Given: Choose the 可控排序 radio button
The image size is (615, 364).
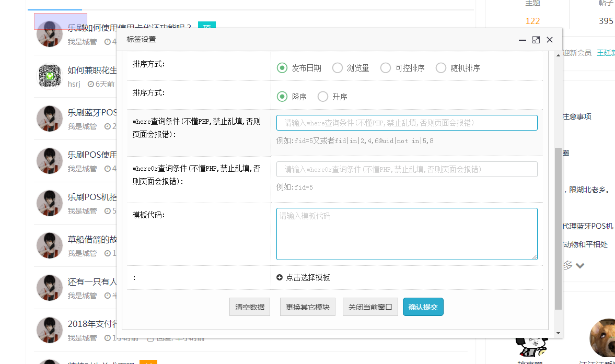Looking at the screenshot, I should [386, 68].
